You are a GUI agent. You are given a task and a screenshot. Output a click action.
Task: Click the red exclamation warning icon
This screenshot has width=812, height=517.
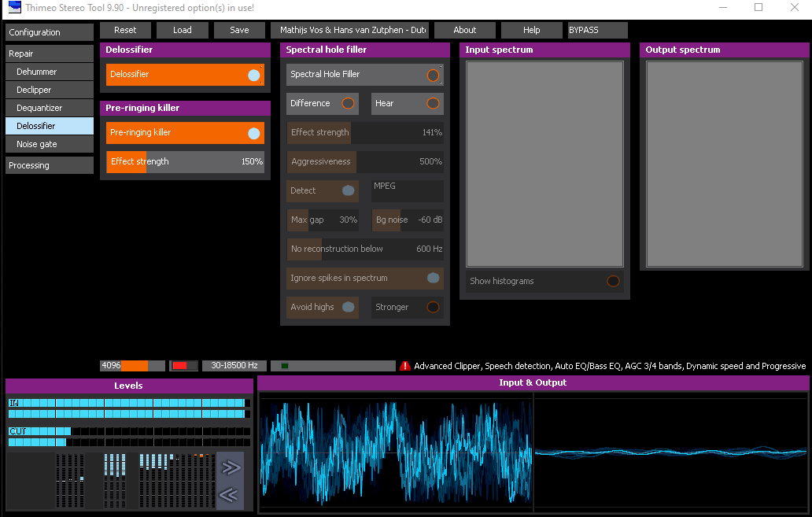405,366
